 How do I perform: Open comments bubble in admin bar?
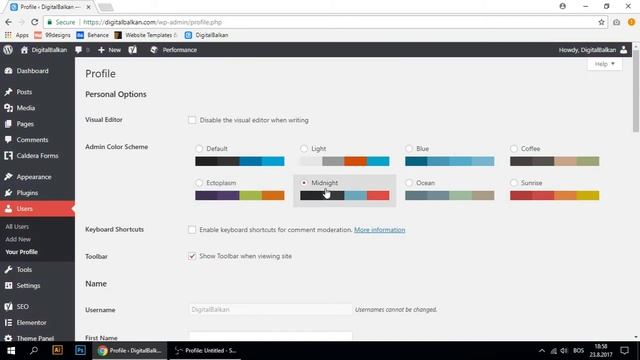pos(78,50)
